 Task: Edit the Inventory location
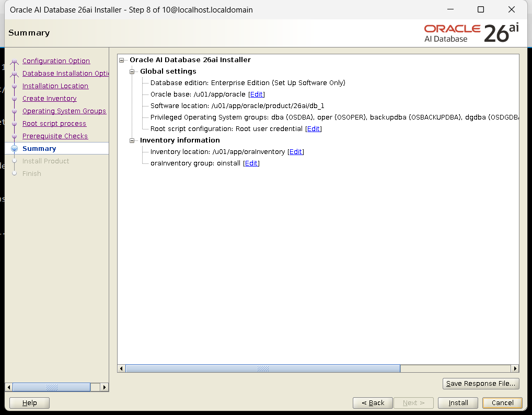295,152
